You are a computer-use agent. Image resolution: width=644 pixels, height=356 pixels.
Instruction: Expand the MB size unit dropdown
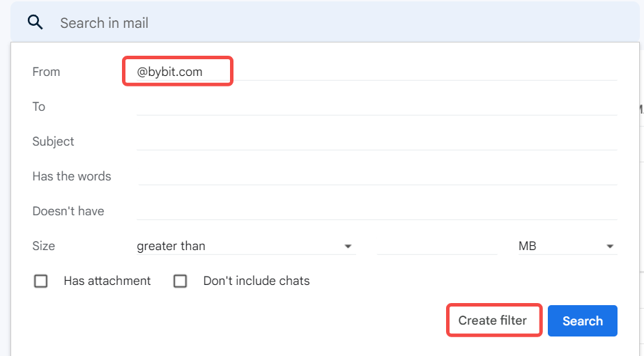[x=567, y=246]
